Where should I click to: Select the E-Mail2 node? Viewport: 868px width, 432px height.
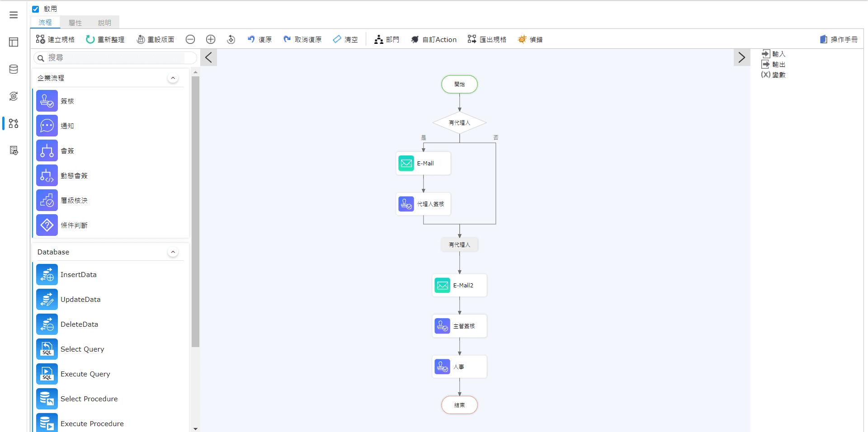coord(459,285)
